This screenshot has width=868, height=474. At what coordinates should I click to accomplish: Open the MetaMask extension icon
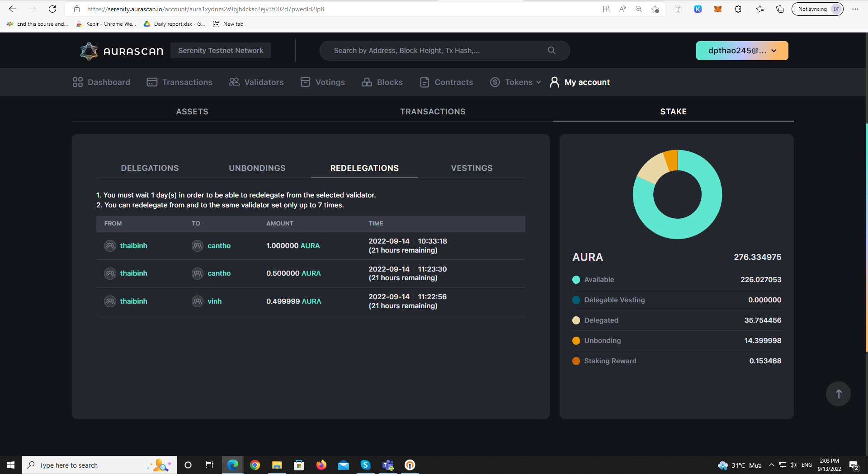(717, 9)
